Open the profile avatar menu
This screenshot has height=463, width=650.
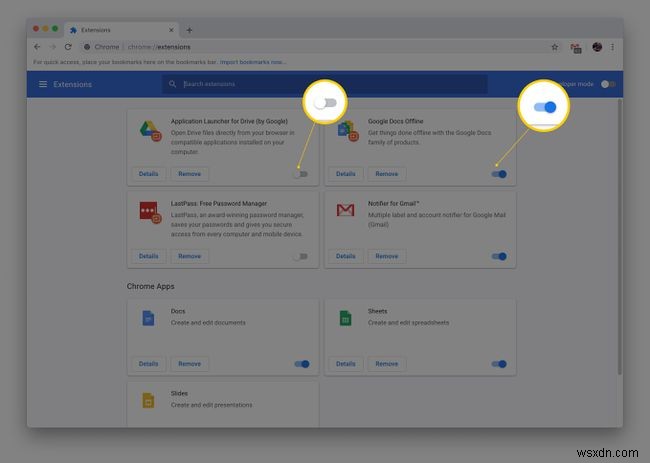coord(597,47)
